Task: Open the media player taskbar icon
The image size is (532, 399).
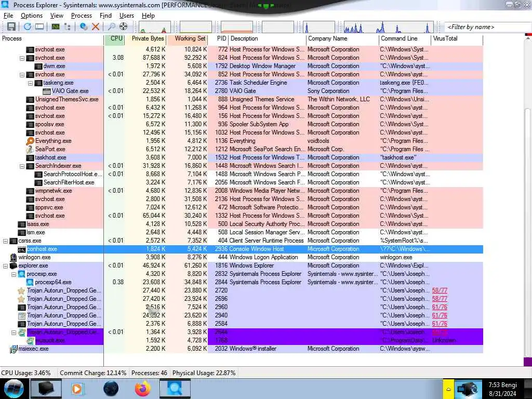Action: (78, 389)
